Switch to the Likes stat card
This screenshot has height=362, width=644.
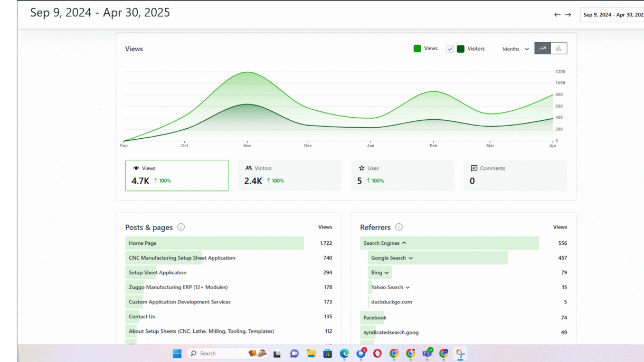click(402, 175)
